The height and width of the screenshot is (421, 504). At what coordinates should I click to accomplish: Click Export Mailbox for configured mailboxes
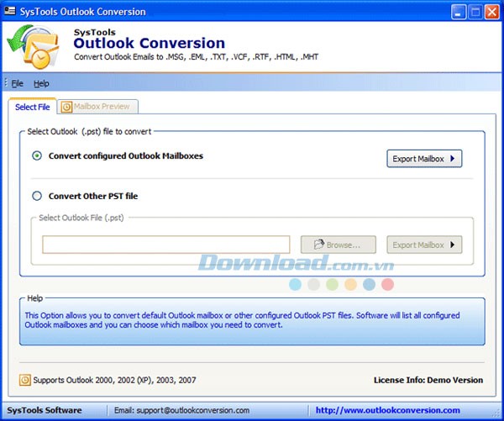tap(424, 159)
